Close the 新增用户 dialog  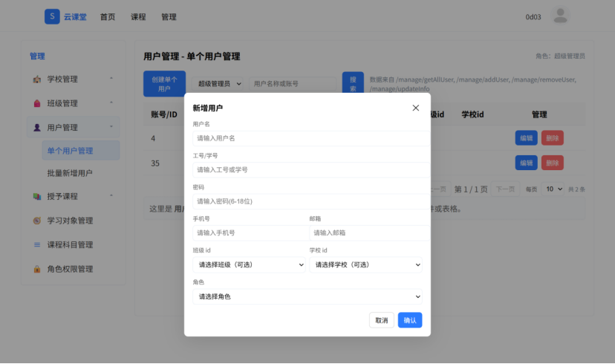click(416, 108)
